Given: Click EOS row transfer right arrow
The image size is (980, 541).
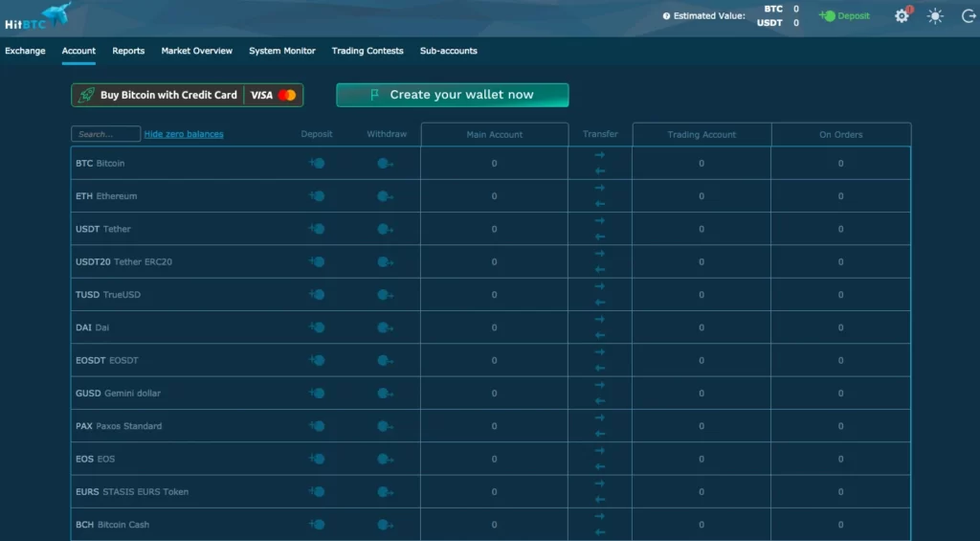Looking at the screenshot, I should tap(600, 450).
